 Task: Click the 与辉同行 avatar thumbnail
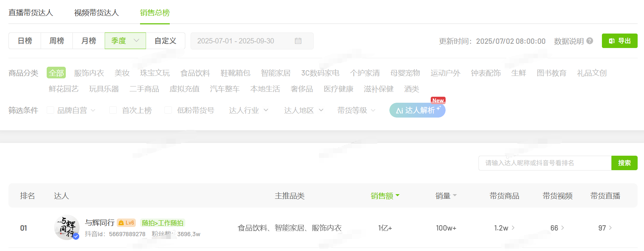pyautogui.click(x=66, y=228)
